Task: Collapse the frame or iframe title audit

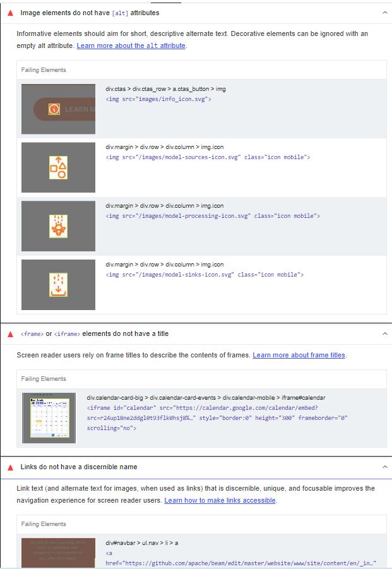Action: tap(385, 333)
